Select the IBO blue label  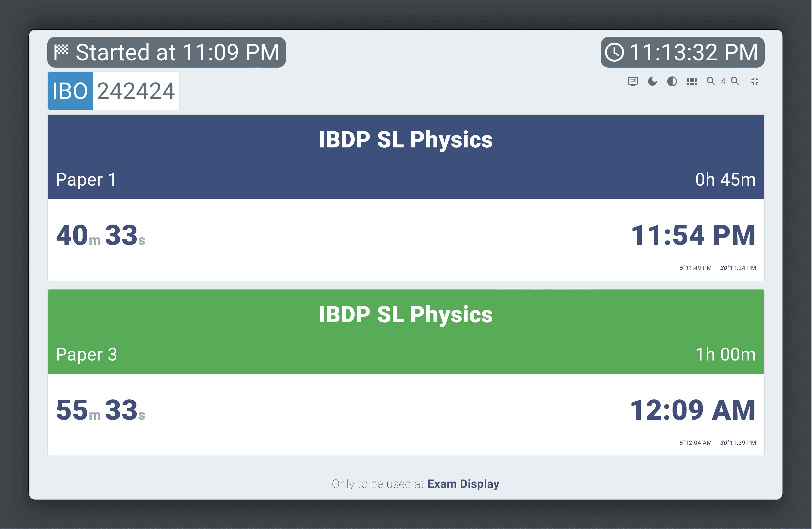[70, 91]
